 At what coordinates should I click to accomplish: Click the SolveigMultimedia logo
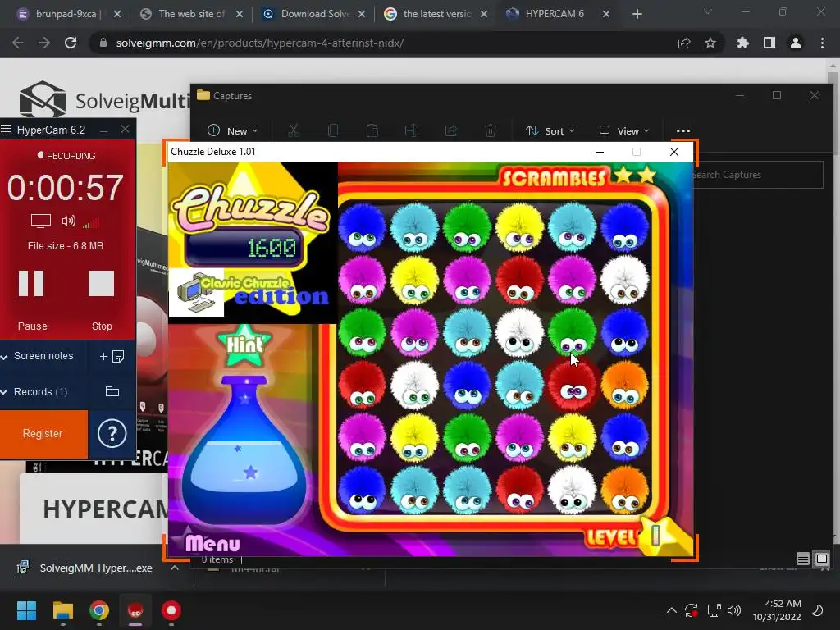click(x=105, y=100)
